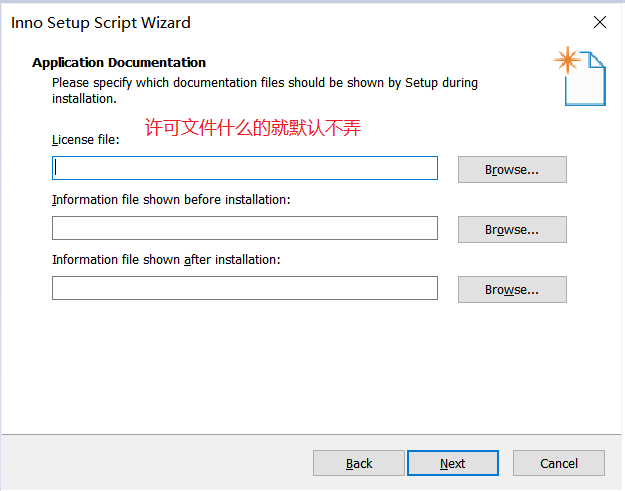Click the 'Application Documentation' heading

(x=119, y=63)
